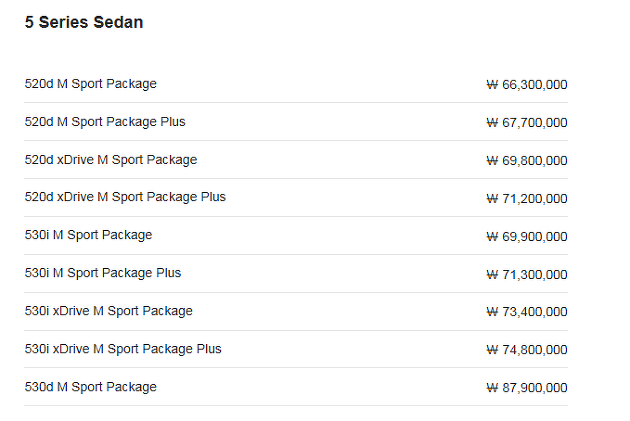Screen dimensions: 630x421
Task: Select the 530i M Sport Package model
Action: click(x=88, y=235)
